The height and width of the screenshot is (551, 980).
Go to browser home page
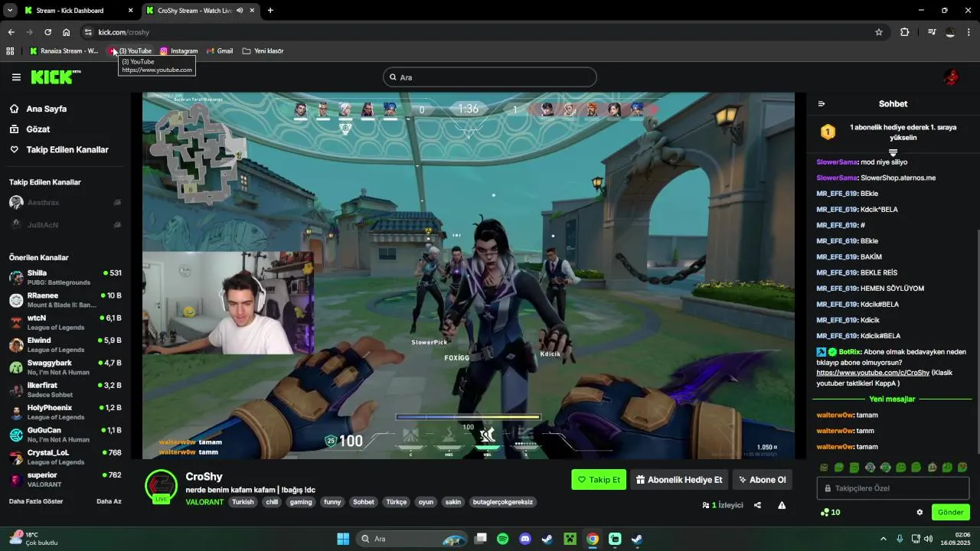click(67, 32)
